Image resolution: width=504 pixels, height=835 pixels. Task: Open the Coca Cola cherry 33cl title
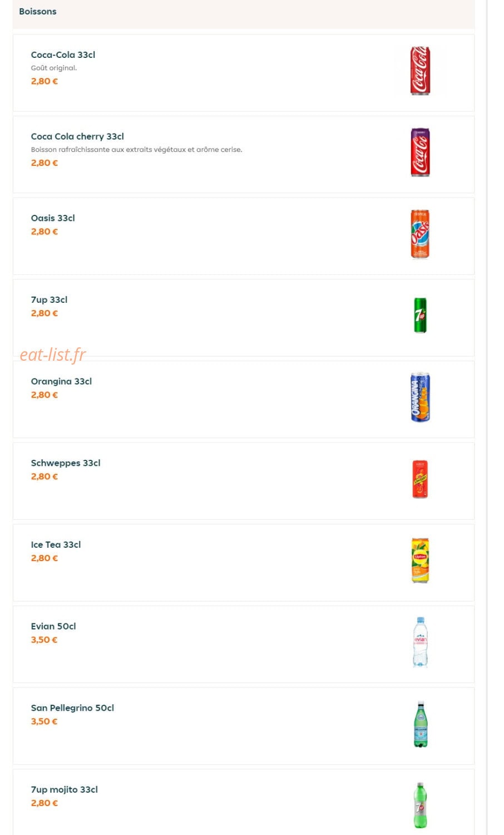(x=77, y=136)
